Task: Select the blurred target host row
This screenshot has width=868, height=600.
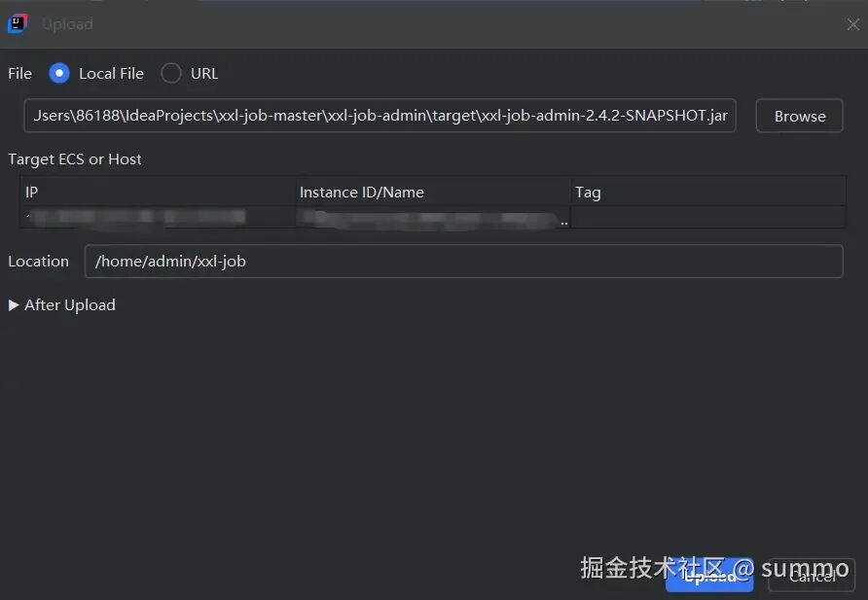Action: 433,217
